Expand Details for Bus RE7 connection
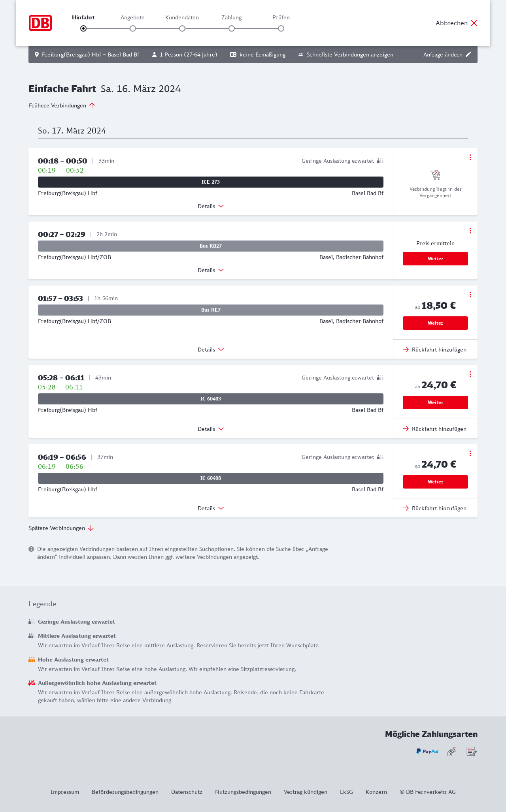This screenshot has width=506, height=812. click(x=211, y=350)
